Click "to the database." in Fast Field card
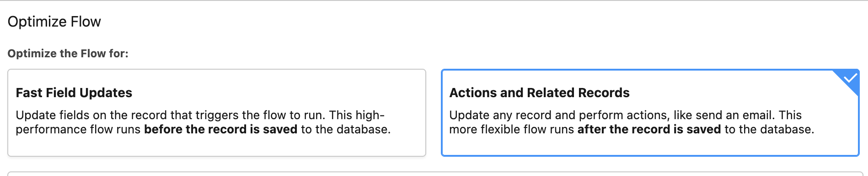The image size is (868, 176). coord(346,129)
